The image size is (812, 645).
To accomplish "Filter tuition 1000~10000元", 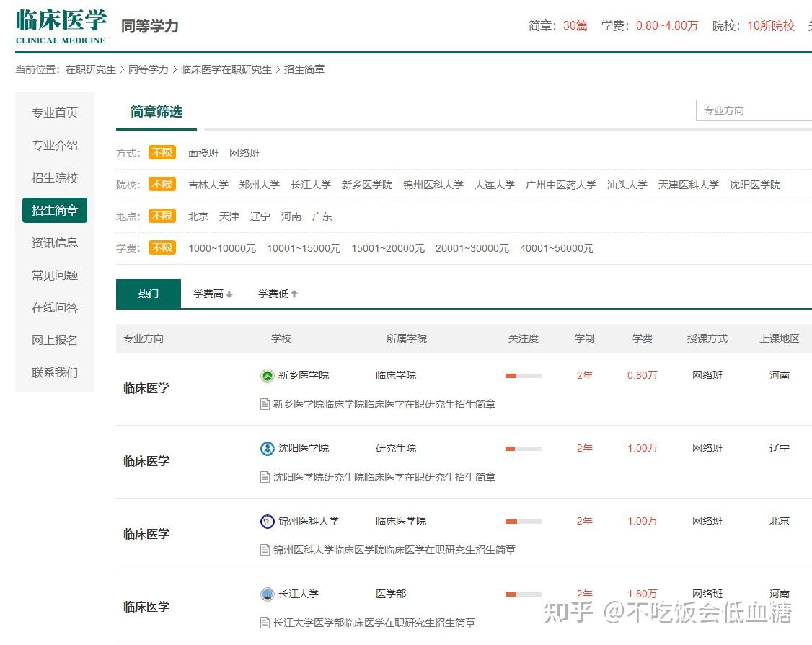I will [222, 248].
